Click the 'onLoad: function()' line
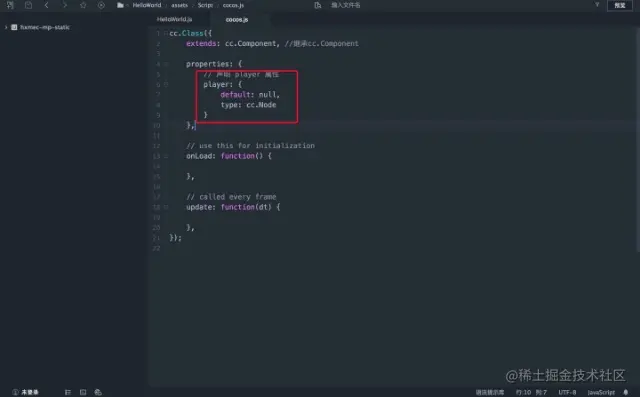The image size is (640, 397). pyautogui.click(x=229, y=156)
